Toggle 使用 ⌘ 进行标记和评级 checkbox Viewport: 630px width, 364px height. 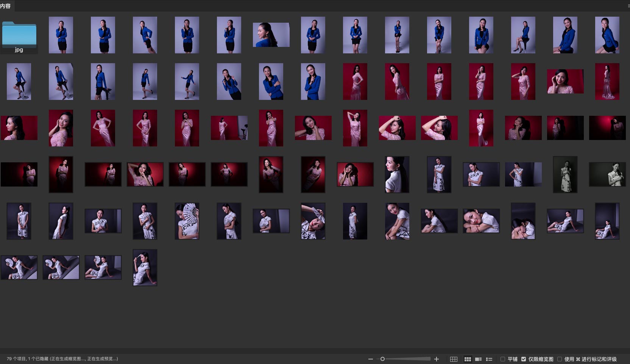pyautogui.click(x=560, y=359)
